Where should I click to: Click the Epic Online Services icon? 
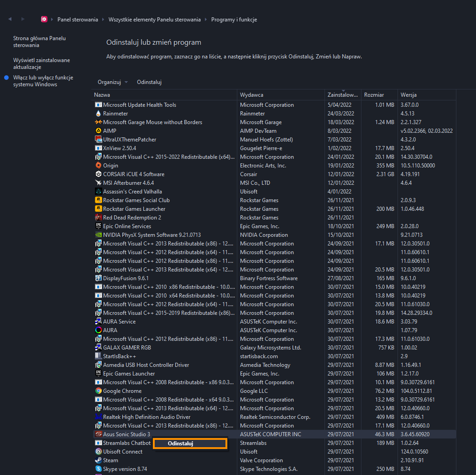coord(98,226)
